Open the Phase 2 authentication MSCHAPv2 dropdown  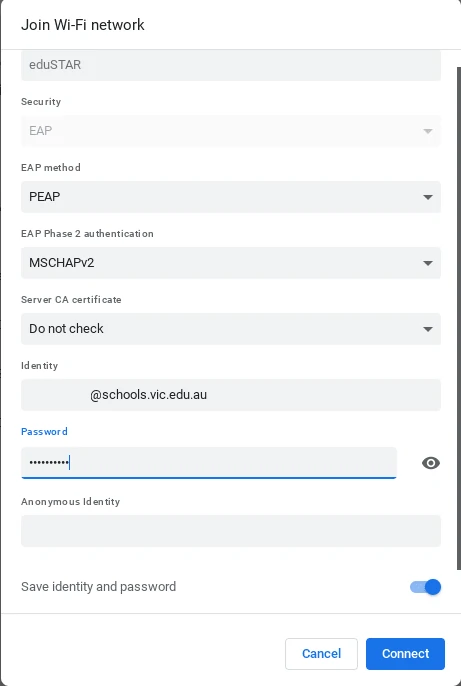(231, 263)
